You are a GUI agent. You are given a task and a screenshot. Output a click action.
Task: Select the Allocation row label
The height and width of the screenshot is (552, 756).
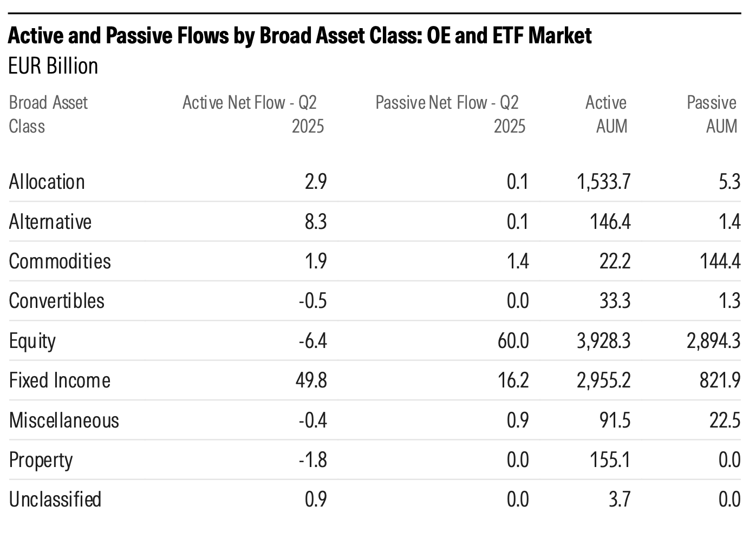(47, 182)
